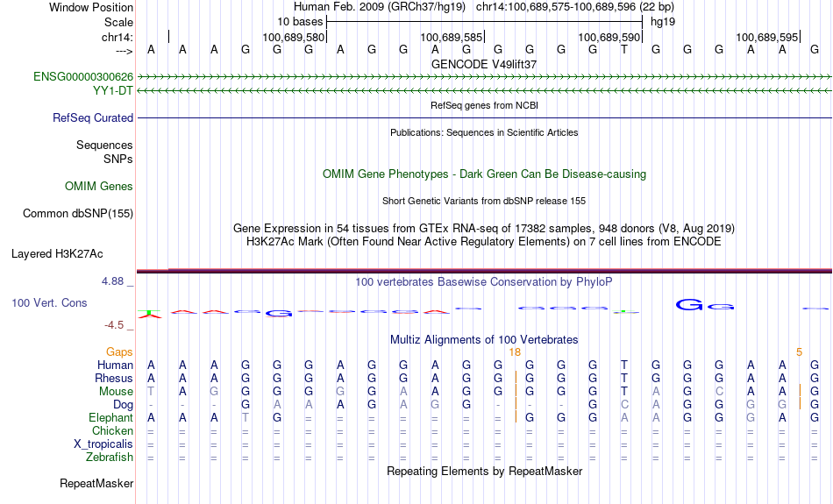Select the Dog alignment row label
Viewport: 833px width, 504px height.
tap(124, 405)
